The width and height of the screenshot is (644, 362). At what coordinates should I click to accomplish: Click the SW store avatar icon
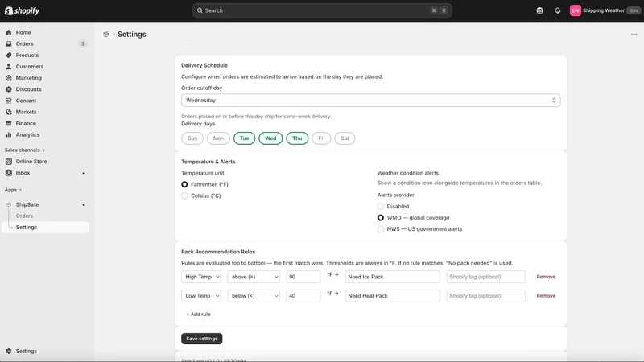click(x=575, y=10)
